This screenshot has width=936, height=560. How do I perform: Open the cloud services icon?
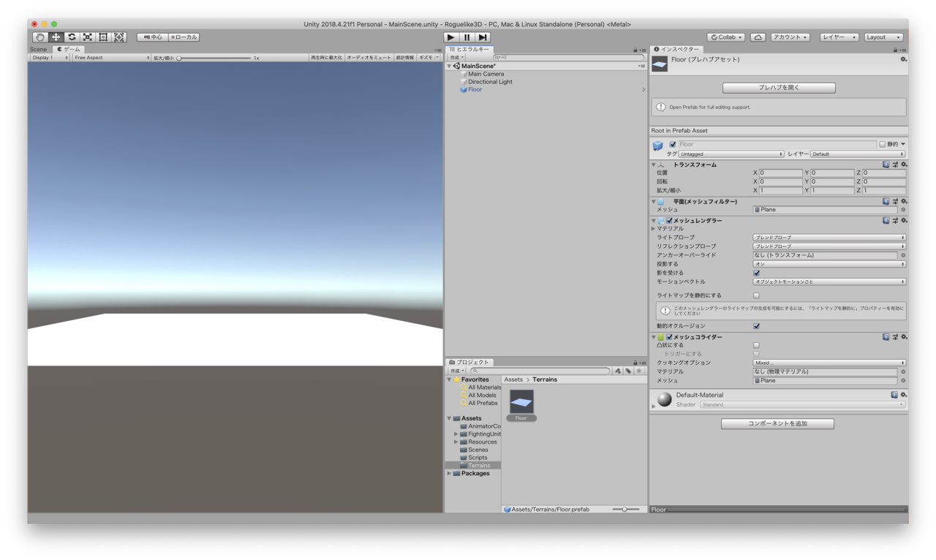coord(758,37)
